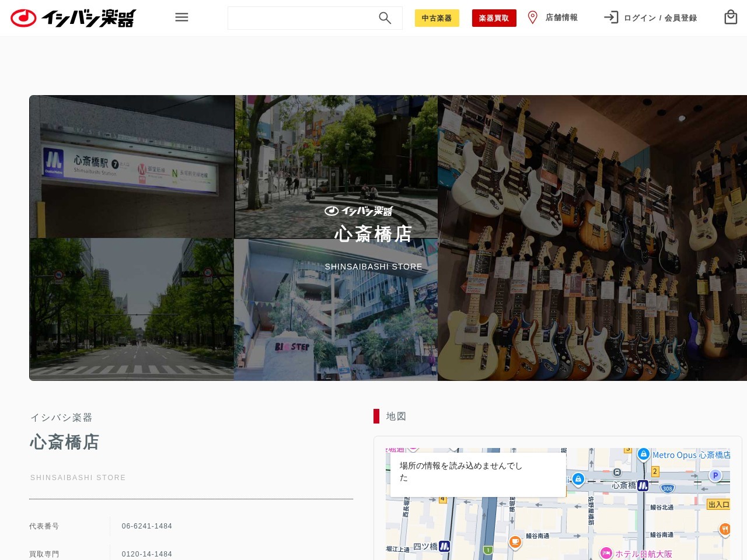747x560 pixels.
Task: Open the shopping cart icon
Action: [731, 17]
